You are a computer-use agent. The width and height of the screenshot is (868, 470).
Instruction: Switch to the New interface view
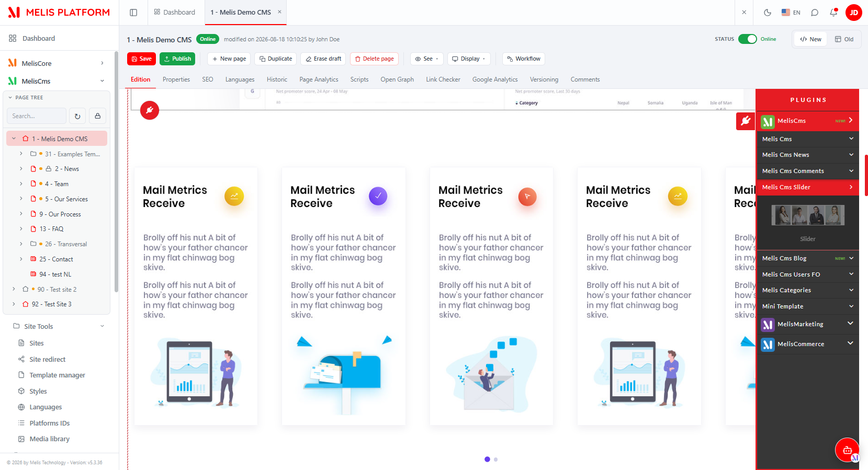pyautogui.click(x=810, y=39)
